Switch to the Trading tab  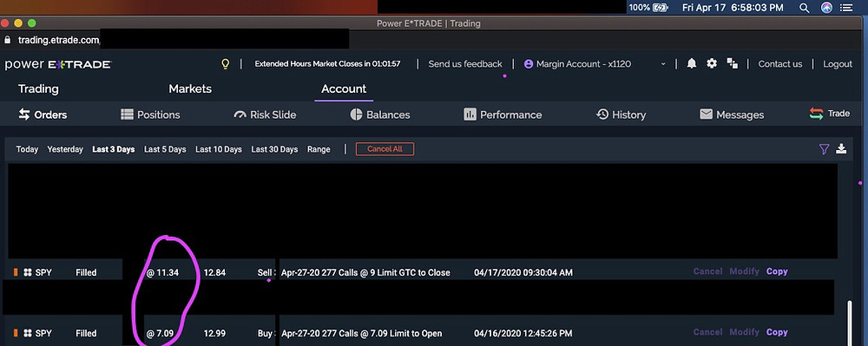[38, 89]
